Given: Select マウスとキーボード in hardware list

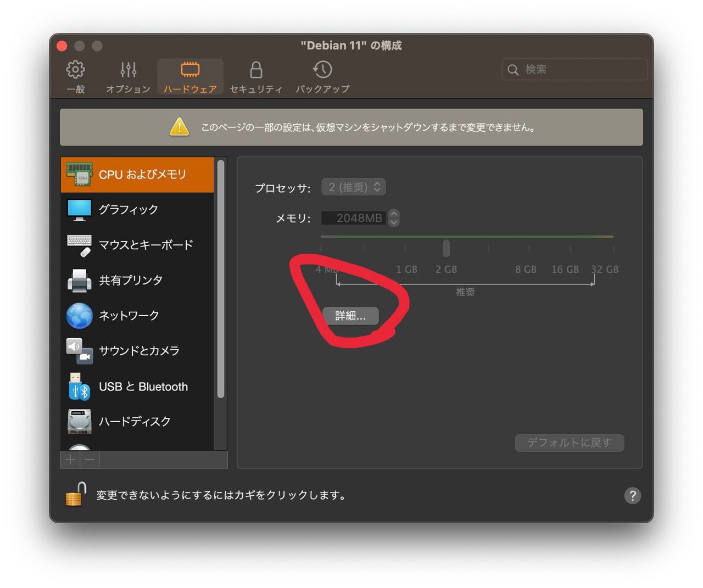Looking at the screenshot, I should 137,245.
